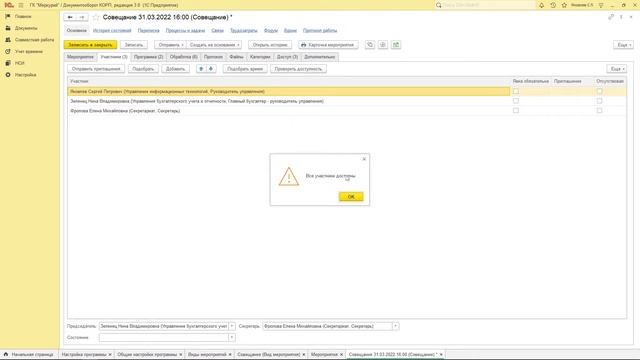
Task: Click second icon after Карточка мероприятия
Action: (383, 45)
